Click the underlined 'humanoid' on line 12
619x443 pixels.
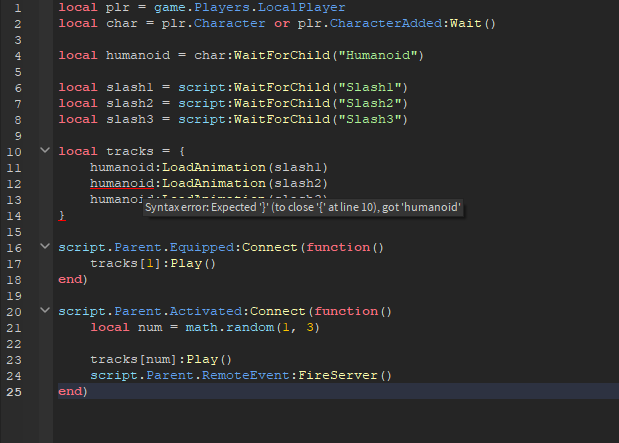[122, 183]
